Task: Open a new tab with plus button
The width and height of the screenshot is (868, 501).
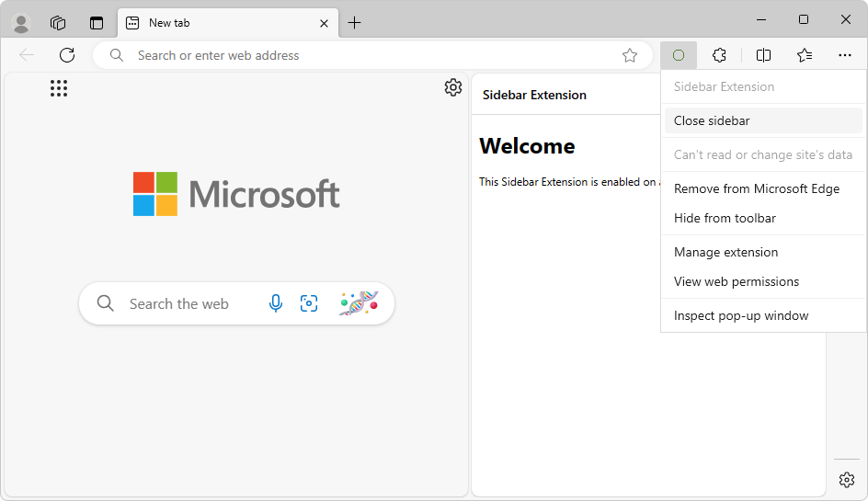Action: pyautogui.click(x=354, y=23)
